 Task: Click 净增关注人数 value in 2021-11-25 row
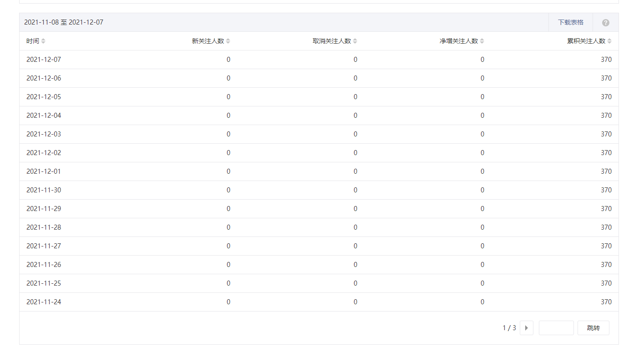coord(482,283)
